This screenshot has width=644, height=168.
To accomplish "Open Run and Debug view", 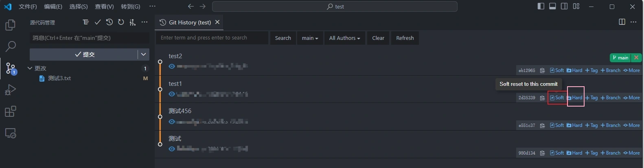I will coord(10,89).
